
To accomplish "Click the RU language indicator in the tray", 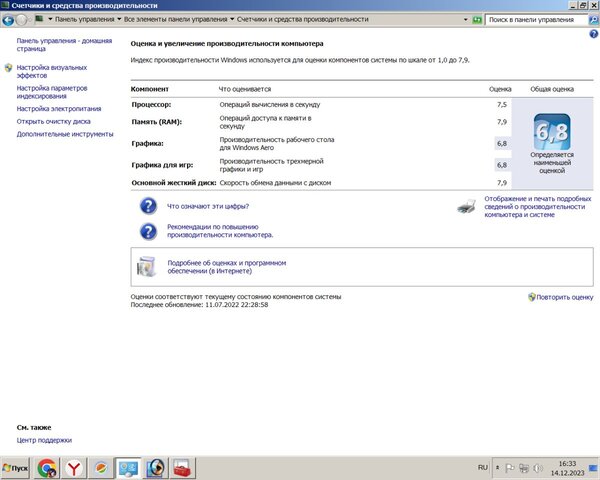I will coord(483,467).
